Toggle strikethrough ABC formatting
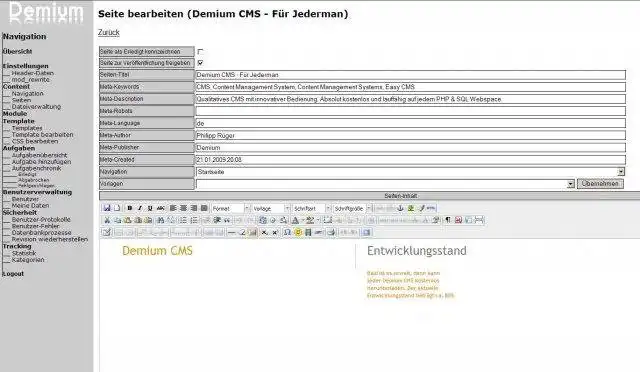 pyautogui.click(x=161, y=208)
